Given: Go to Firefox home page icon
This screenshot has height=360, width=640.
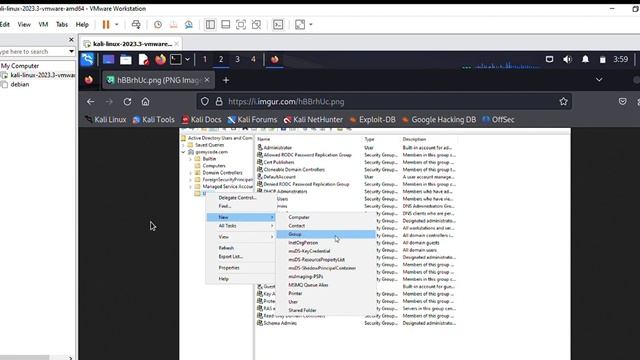Looking at the screenshot, I should point(145,102).
